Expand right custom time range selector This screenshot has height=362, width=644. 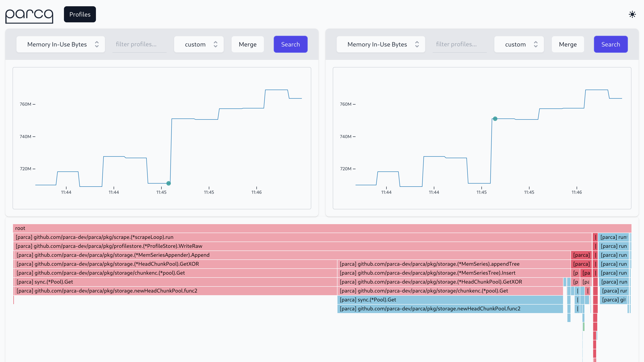(x=519, y=44)
